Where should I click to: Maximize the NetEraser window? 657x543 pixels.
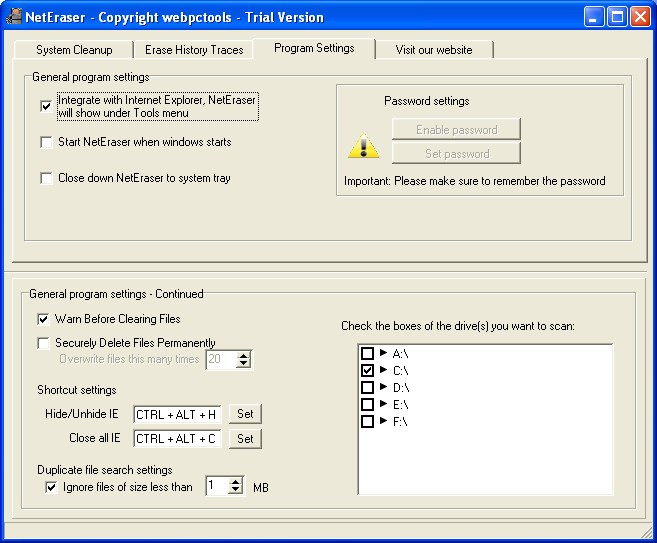click(x=617, y=17)
